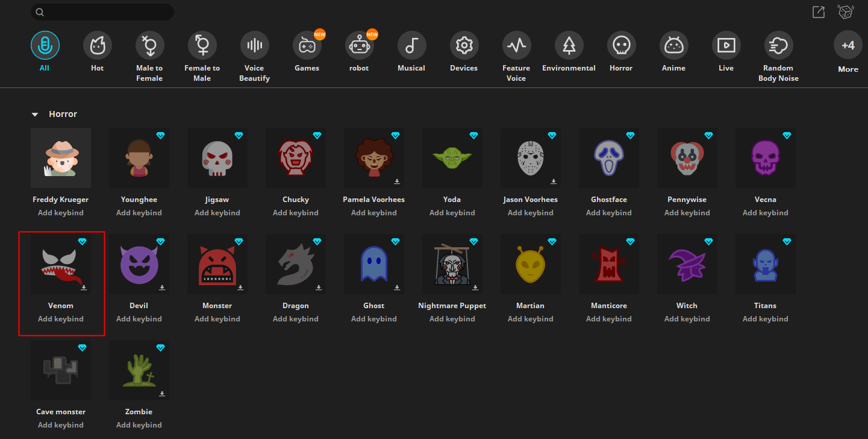Open the Horror category tab
This screenshot has width=868, height=439.
point(621,52)
